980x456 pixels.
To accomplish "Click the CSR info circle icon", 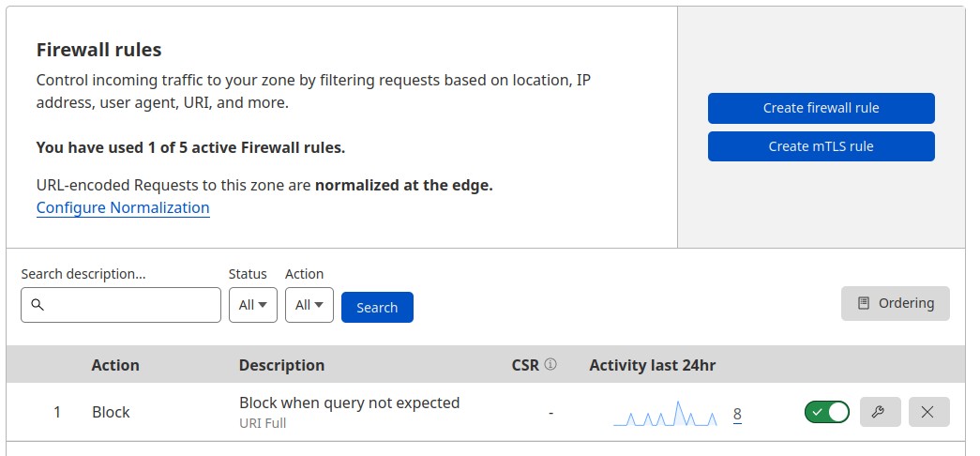I will tap(550, 364).
